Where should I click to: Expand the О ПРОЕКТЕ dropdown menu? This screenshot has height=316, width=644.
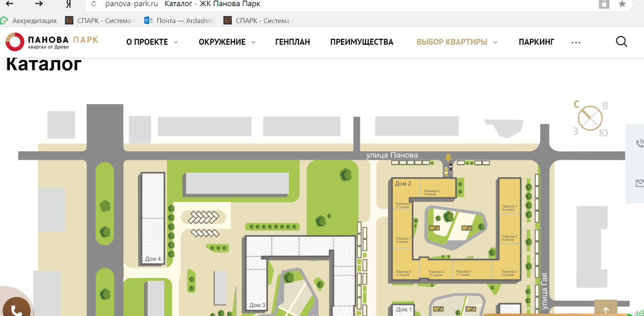click(152, 42)
